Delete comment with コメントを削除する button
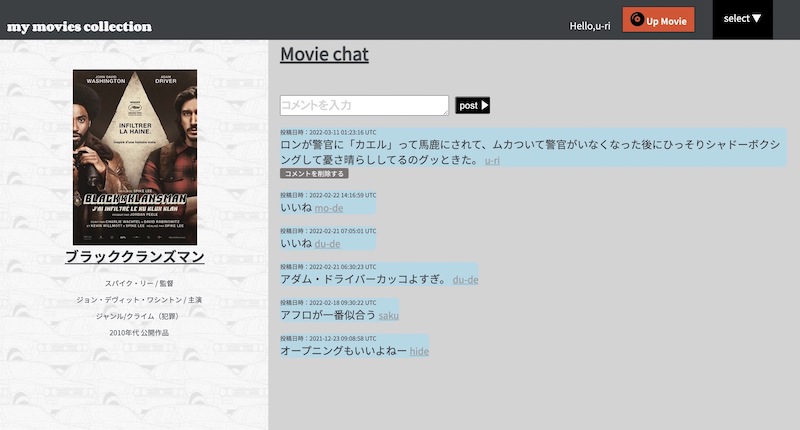 pos(314,173)
